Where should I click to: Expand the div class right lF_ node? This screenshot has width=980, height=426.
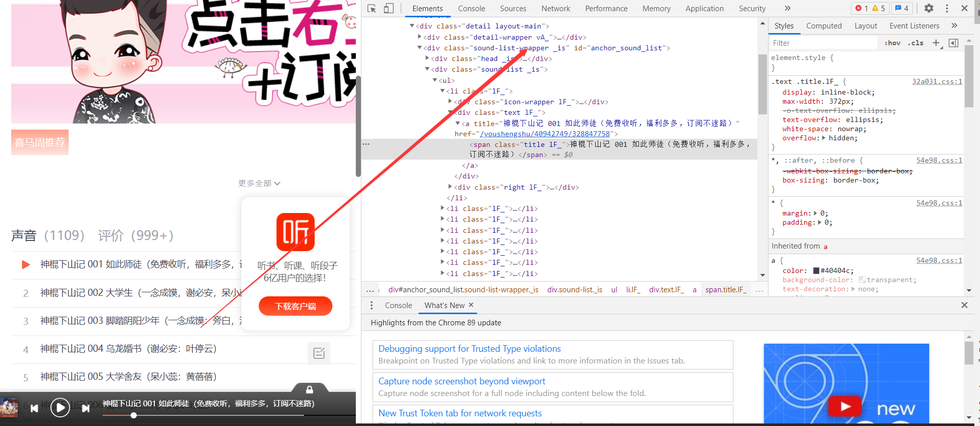(450, 187)
